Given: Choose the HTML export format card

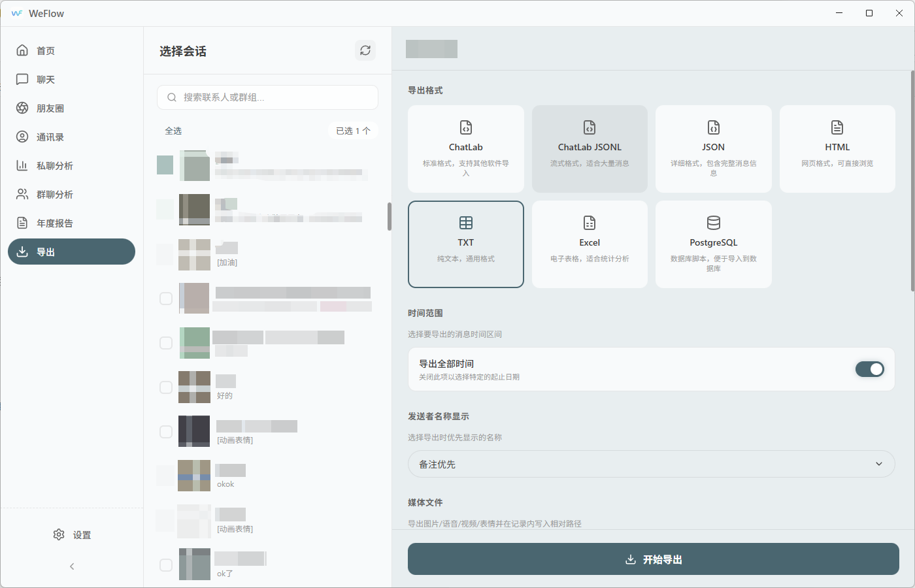Looking at the screenshot, I should pos(837,149).
